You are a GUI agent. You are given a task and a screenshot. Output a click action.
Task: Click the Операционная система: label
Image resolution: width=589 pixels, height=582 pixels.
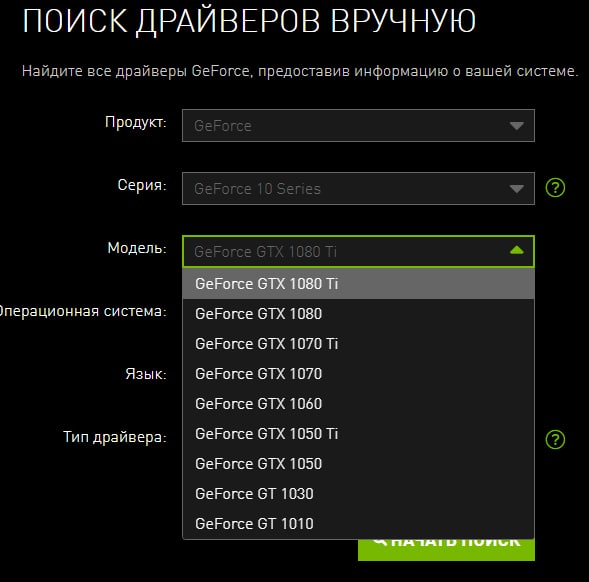[83, 311]
